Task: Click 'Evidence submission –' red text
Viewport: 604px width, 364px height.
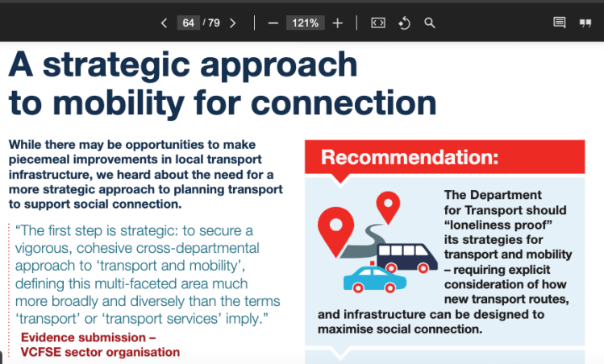Action: (88, 338)
